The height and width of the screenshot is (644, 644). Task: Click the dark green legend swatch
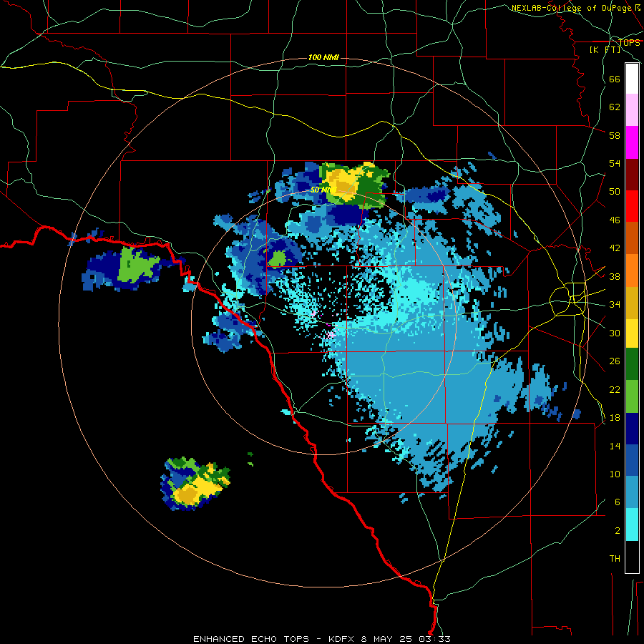(x=632, y=364)
